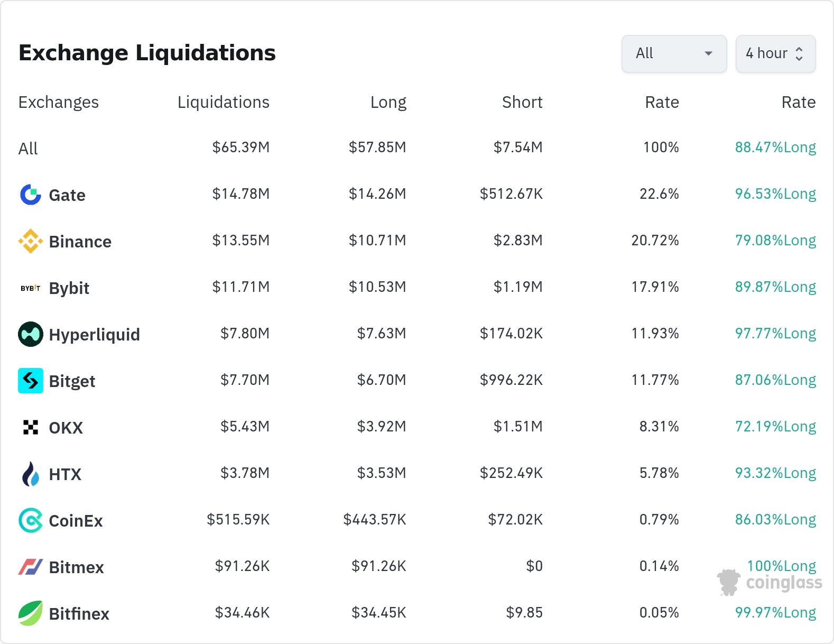Click the Long column header
This screenshot has height=644, width=834.
(x=388, y=102)
